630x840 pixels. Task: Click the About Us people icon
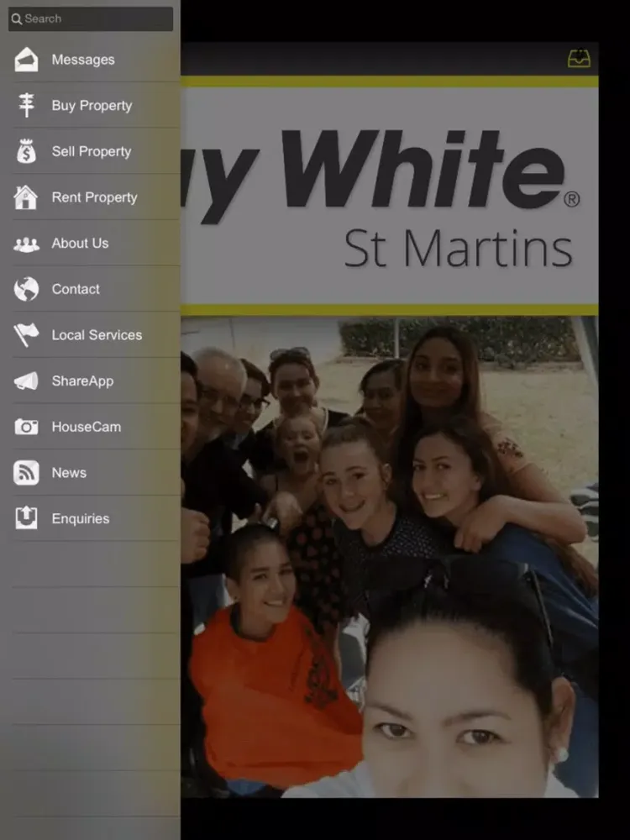[x=26, y=244]
